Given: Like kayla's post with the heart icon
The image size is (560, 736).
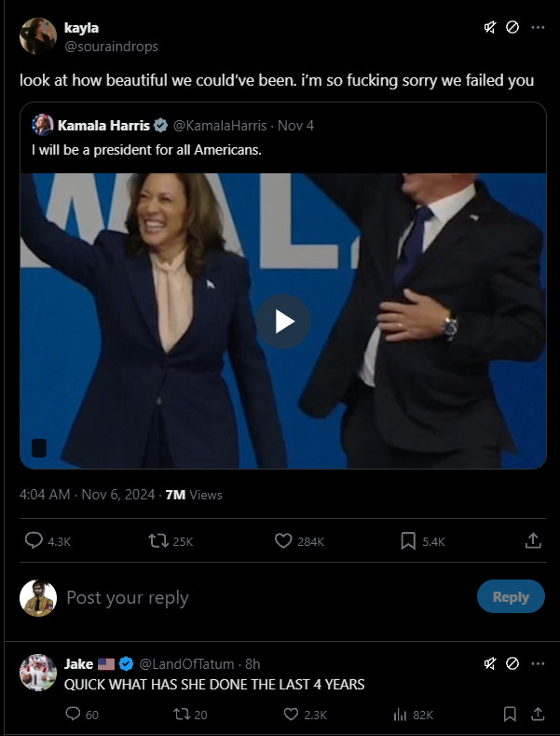Looking at the screenshot, I should pyautogui.click(x=283, y=540).
